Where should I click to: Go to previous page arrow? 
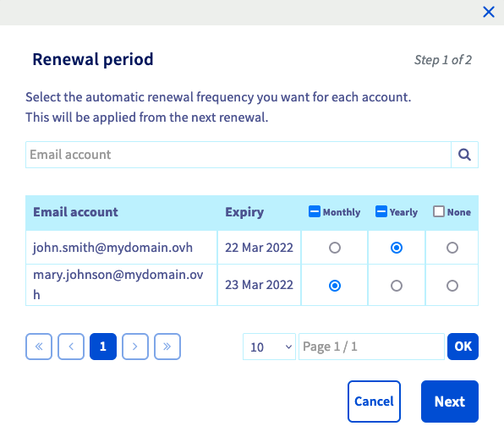[71, 347]
